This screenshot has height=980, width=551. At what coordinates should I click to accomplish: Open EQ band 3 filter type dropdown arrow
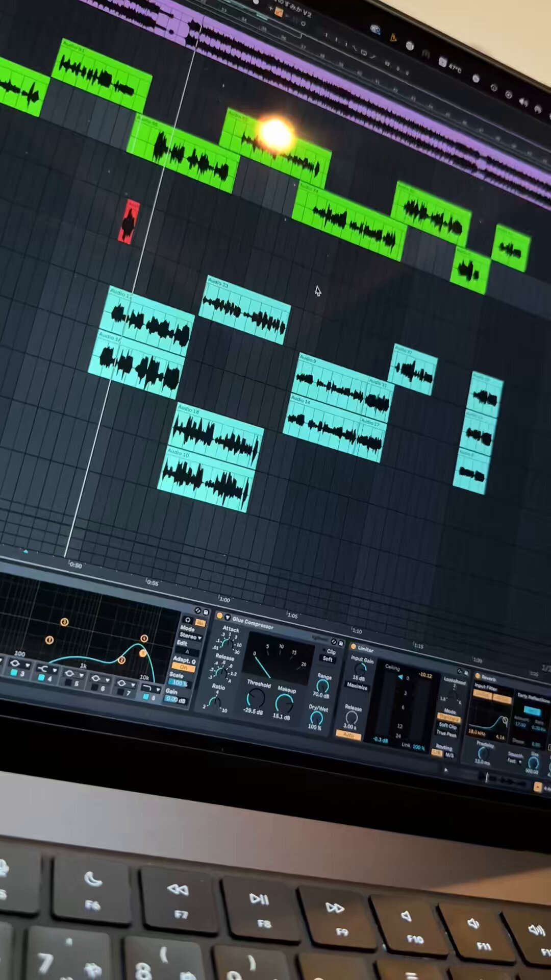coord(28,666)
